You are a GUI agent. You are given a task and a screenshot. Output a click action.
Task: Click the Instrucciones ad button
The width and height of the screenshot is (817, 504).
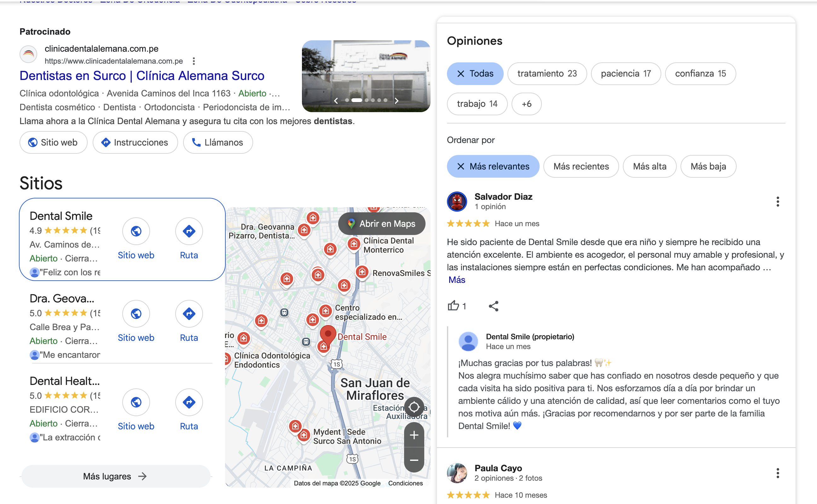coord(135,142)
